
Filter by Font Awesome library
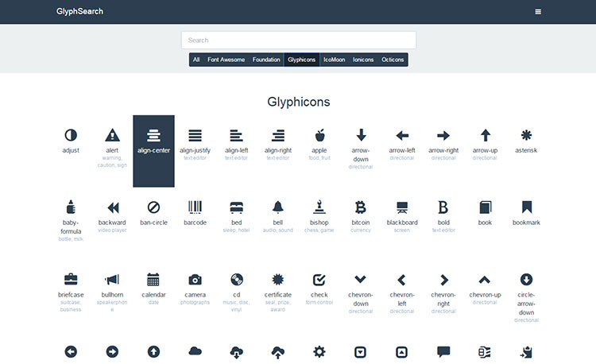click(x=226, y=60)
